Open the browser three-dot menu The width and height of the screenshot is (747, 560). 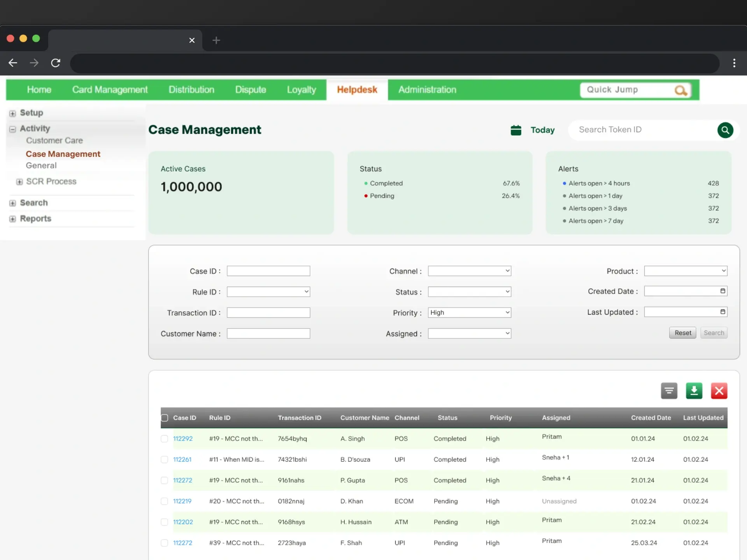pos(734,63)
